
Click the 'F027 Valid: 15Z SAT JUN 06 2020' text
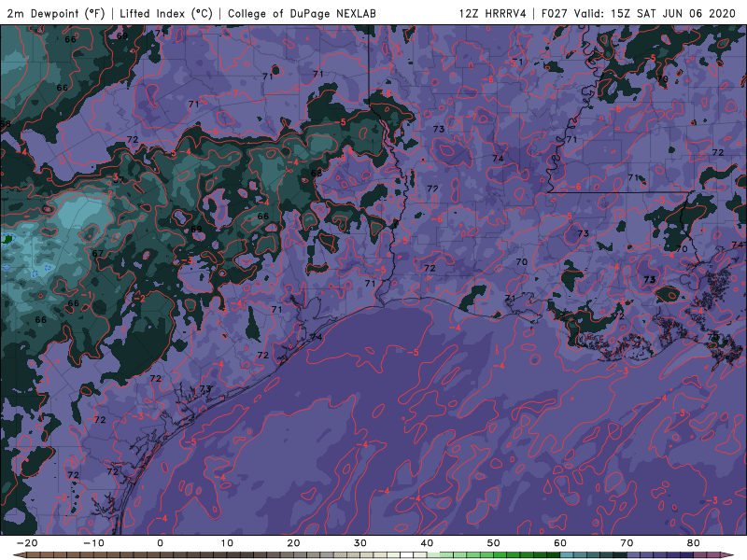639,13
